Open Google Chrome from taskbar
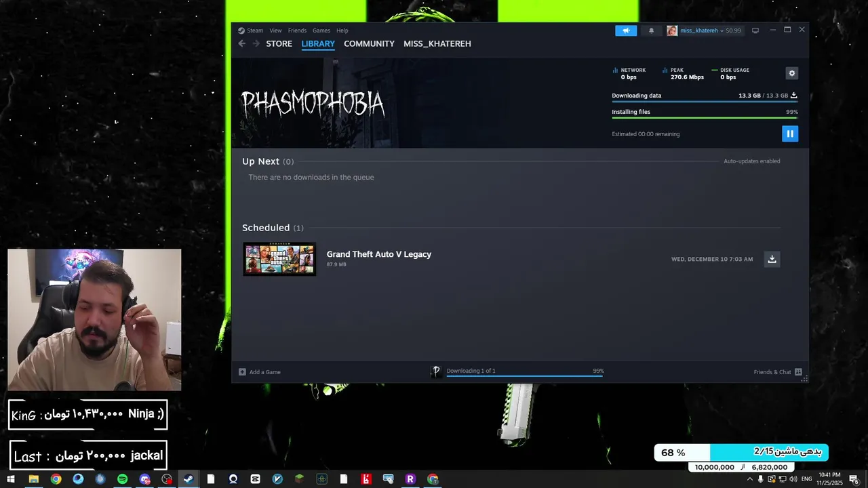Image resolution: width=868 pixels, height=488 pixels. coord(56,479)
